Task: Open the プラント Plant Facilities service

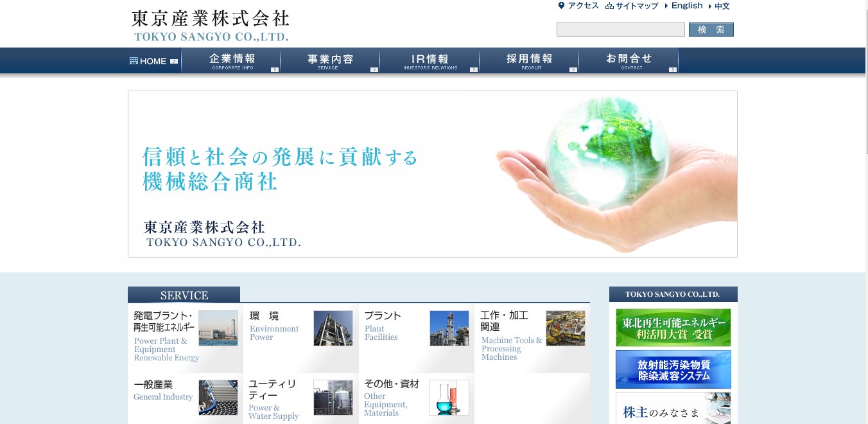Action: tap(417, 338)
